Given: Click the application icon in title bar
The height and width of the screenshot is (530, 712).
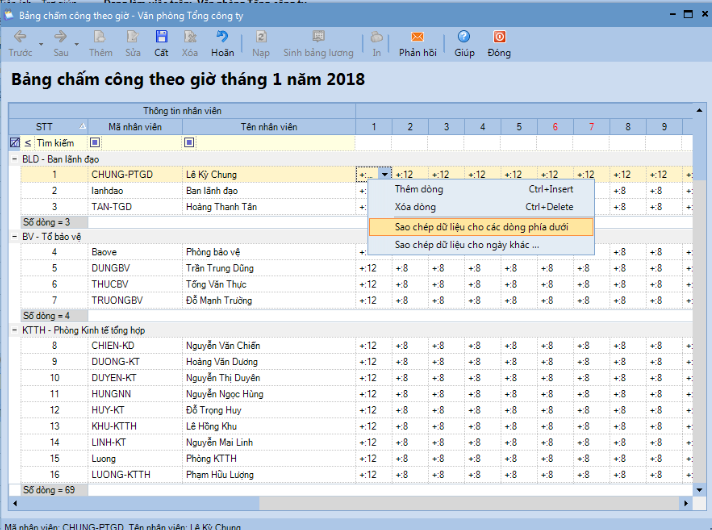Looking at the screenshot, I should [9, 15].
